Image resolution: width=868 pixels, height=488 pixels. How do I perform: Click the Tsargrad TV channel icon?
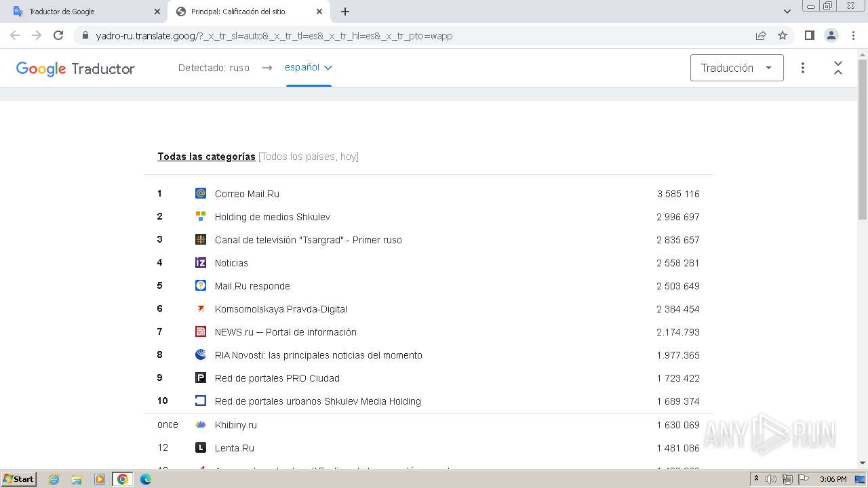pyautogui.click(x=201, y=239)
